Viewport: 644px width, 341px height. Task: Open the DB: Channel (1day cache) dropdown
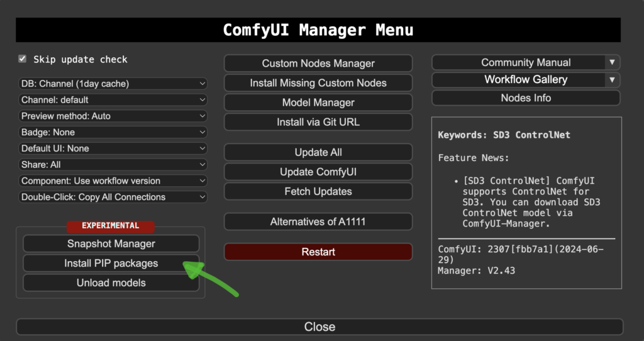click(113, 83)
